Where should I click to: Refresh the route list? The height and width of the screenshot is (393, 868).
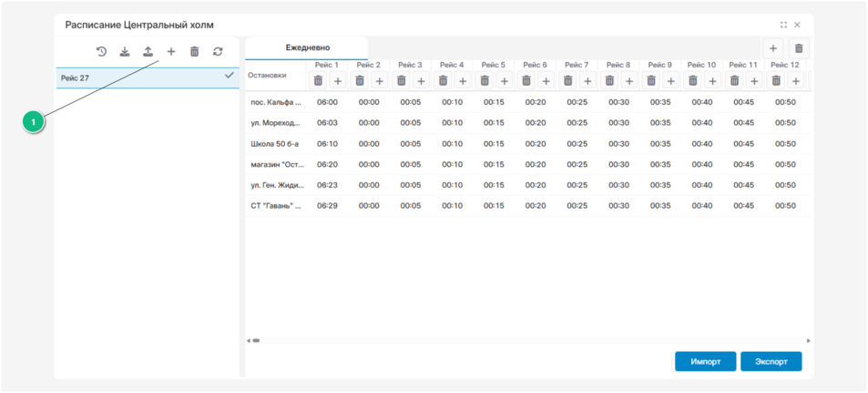pyautogui.click(x=218, y=52)
